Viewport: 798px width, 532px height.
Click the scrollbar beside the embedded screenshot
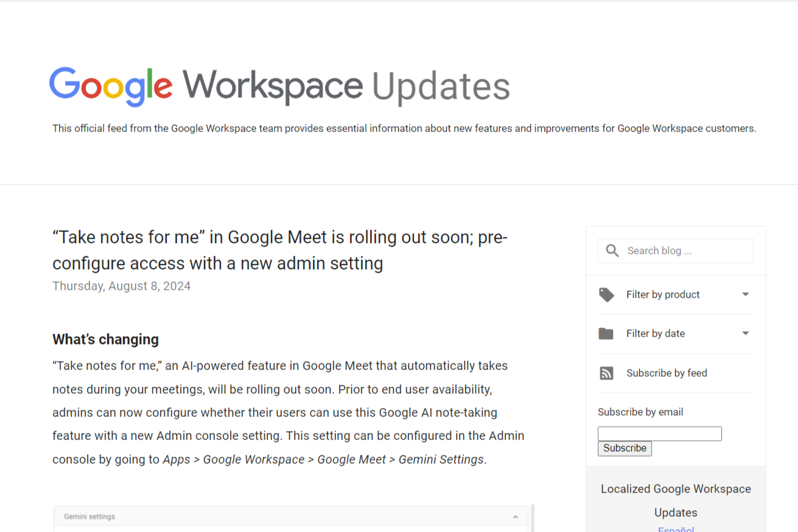(x=531, y=519)
